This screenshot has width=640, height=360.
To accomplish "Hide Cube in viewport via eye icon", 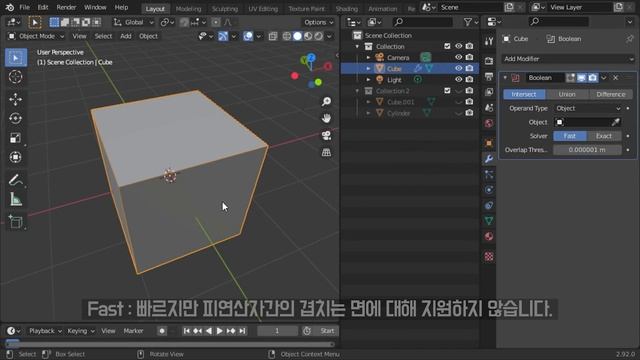I will (458, 69).
